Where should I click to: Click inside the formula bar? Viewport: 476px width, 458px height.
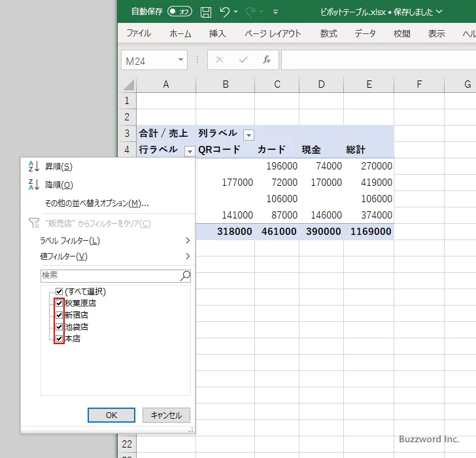point(379,60)
